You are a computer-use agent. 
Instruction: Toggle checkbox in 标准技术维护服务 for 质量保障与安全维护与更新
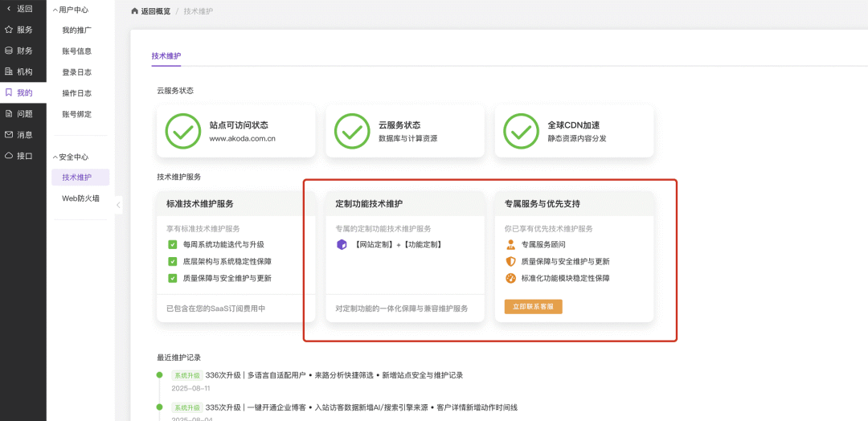point(172,278)
